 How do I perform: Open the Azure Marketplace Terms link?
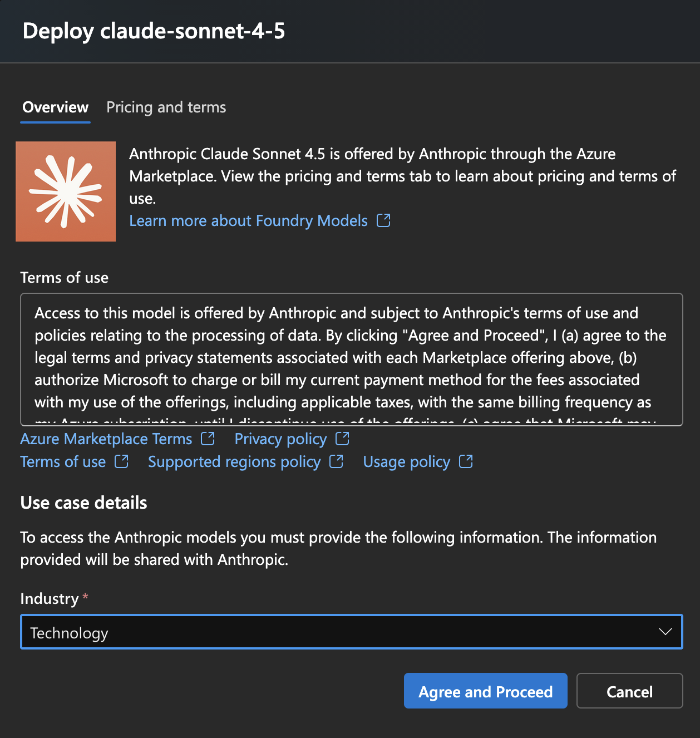pos(105,439)
